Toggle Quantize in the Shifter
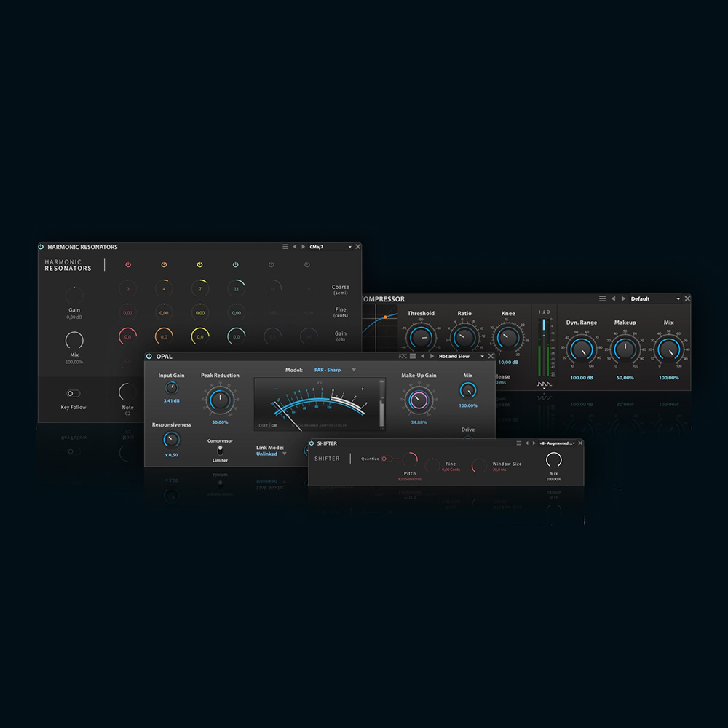Image resolution: width=728 pixels, height=728 pixels. [x=387, y=458]
